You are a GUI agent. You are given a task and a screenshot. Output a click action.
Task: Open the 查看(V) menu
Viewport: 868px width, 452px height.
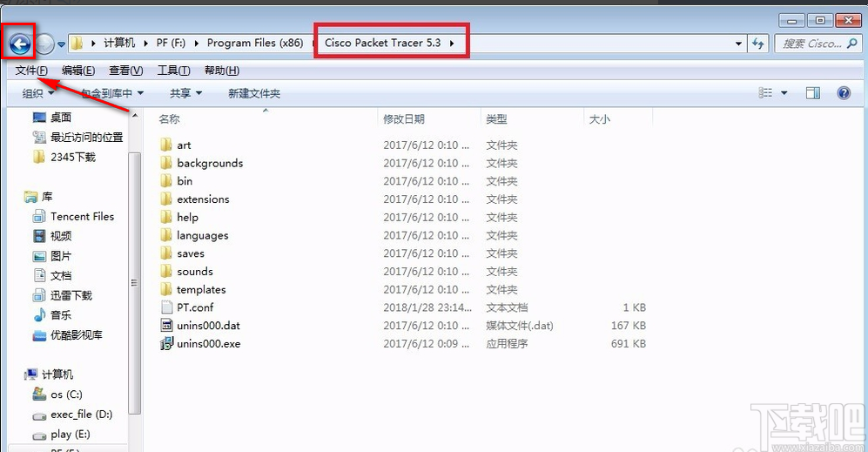pos(125,71)
